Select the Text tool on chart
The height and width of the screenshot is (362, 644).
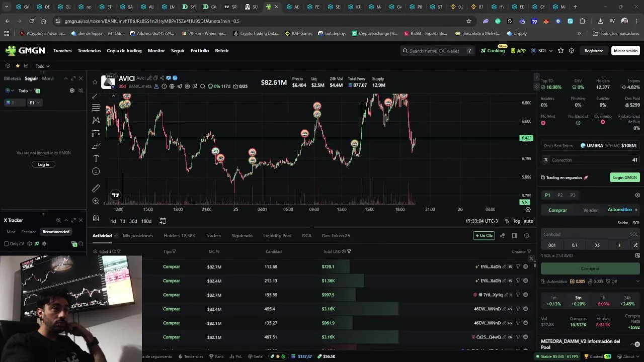click(x=96, y=159)
